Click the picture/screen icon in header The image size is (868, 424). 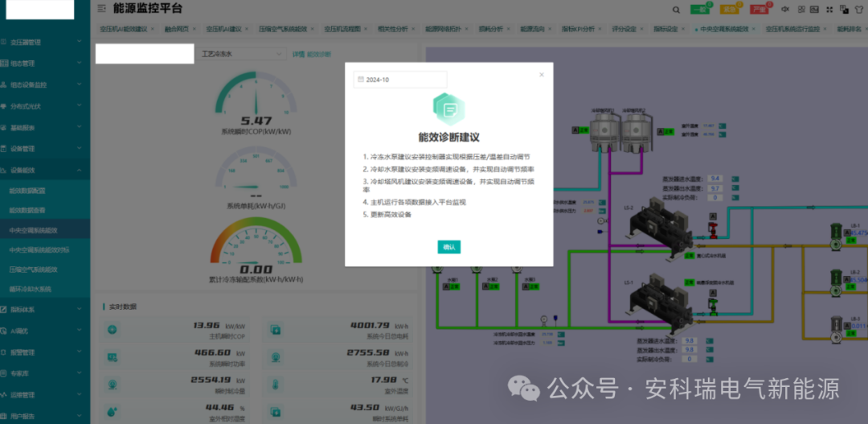coord(814,10)
